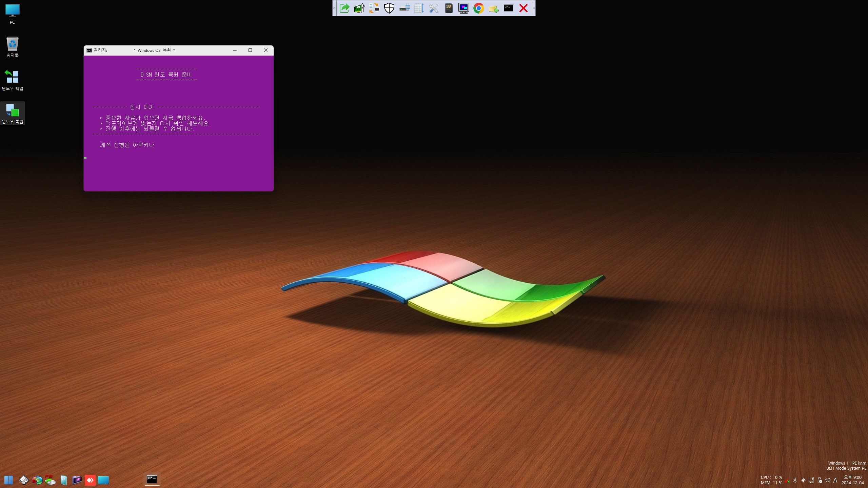The width and height of the screenshot is (868, 488).
Task: Open the colorful pie partition taskbar icon
Action: [x=37, y=480]
